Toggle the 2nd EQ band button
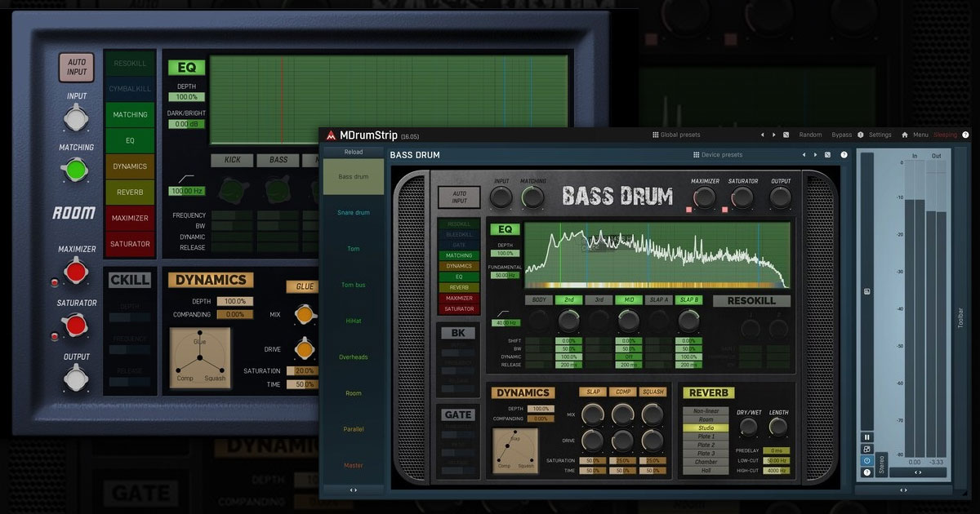Image resolution: width=980 pixels, height=514 pixels. point(568,300)
